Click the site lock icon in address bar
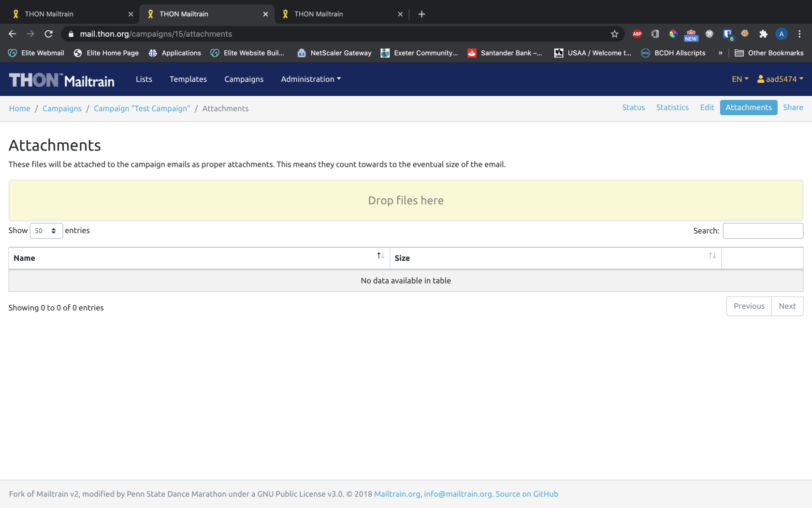 pos(71,34)
